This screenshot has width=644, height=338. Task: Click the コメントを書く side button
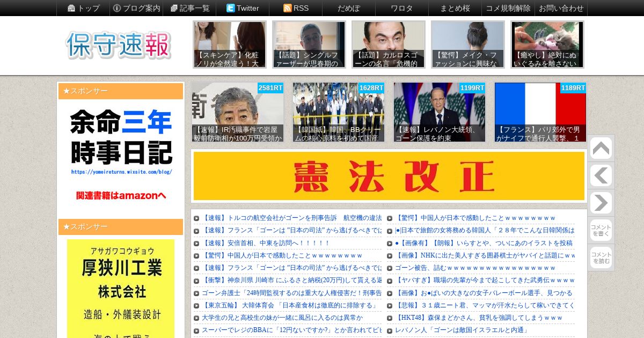(x=601, y=230)
